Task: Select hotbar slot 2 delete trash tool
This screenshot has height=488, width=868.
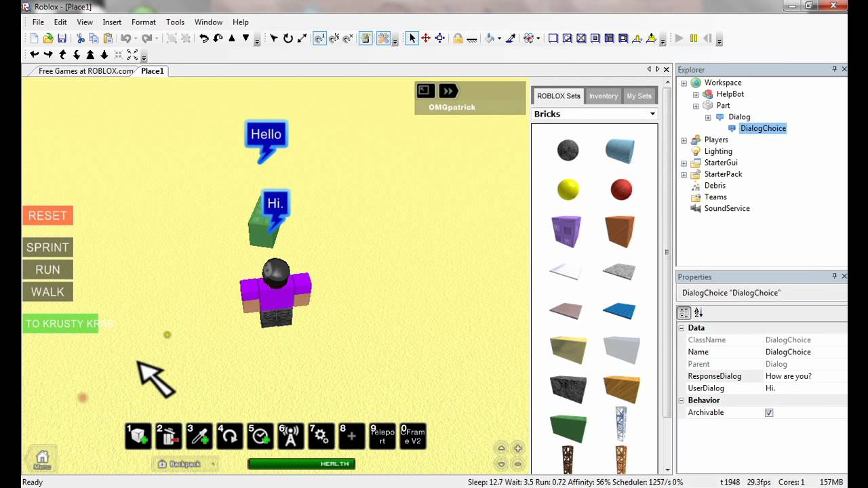Action: point(169,436)
